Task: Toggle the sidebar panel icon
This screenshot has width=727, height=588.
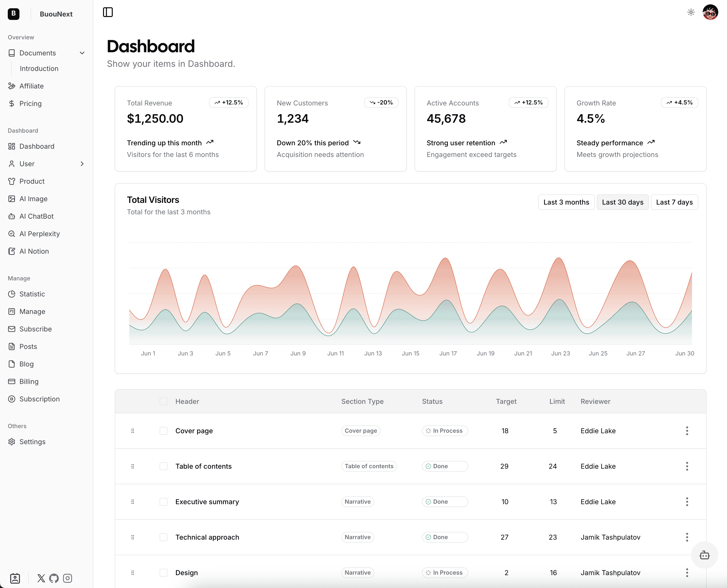Action: (x=108, y=13)
